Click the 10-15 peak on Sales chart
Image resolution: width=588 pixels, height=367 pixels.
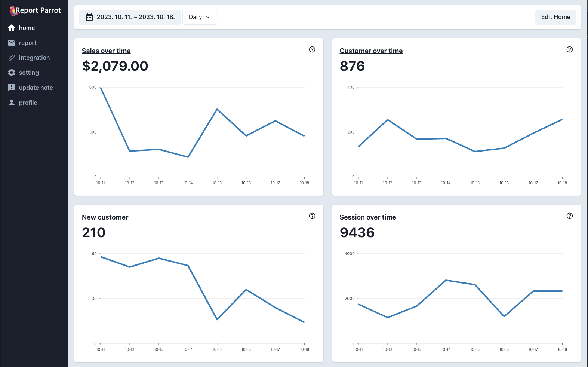217,109
